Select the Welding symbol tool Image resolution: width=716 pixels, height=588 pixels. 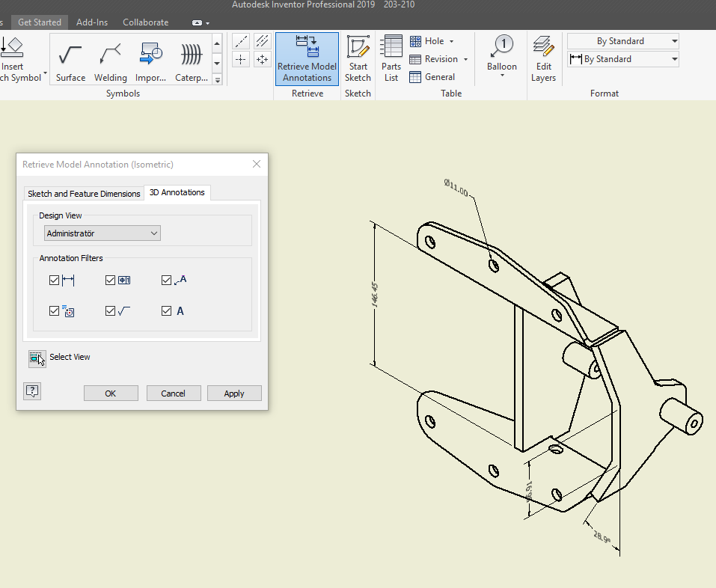[110, 59]
